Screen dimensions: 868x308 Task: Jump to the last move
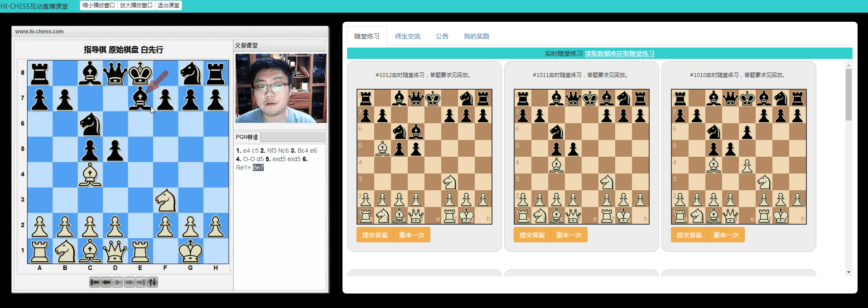click(x=141, y=282)
